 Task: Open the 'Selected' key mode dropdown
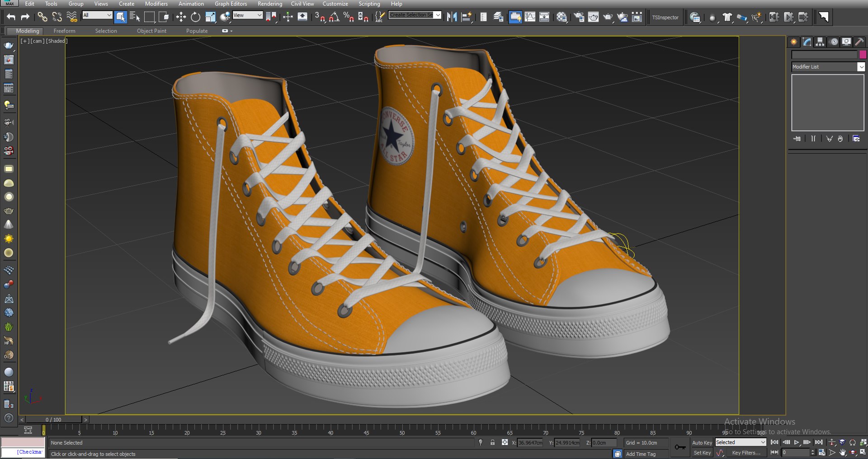[741, 442]
